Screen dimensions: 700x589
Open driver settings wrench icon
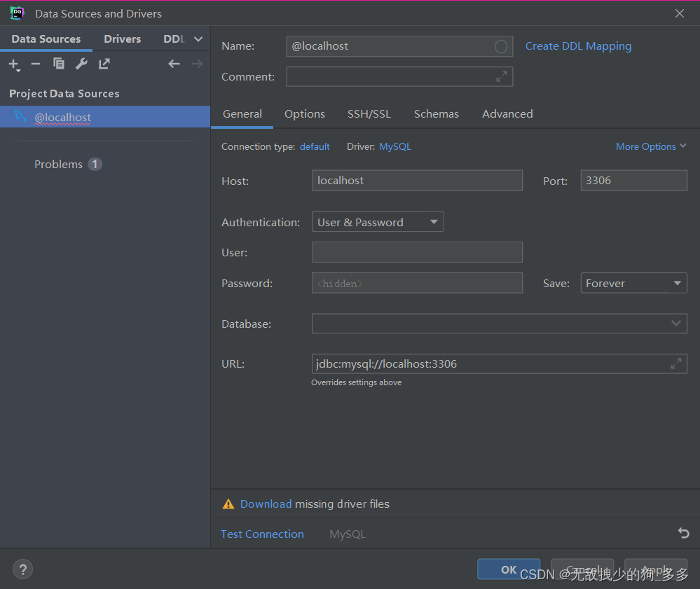81,64
